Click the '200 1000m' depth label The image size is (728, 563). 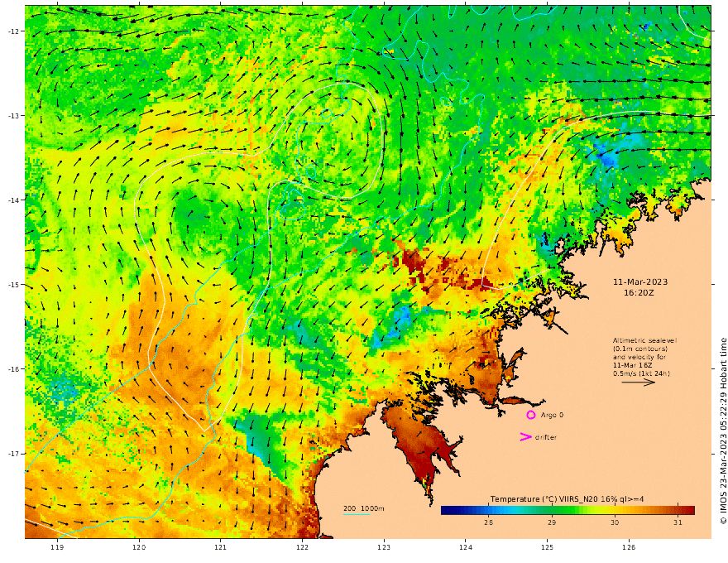[363, 508]
